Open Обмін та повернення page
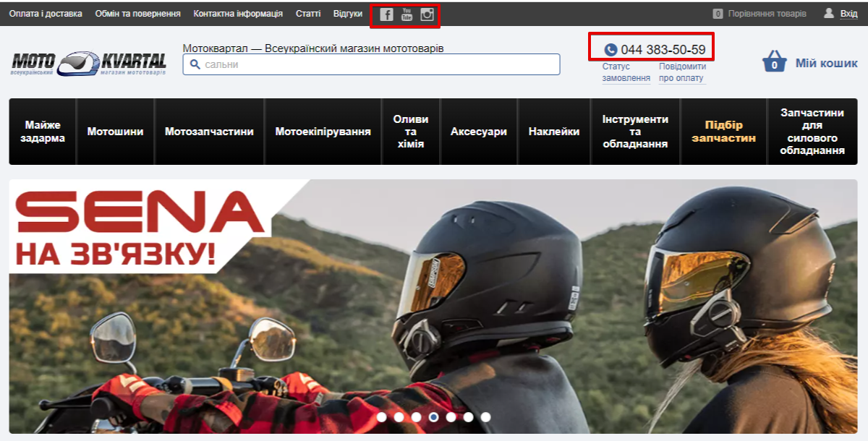 (138, 14)
